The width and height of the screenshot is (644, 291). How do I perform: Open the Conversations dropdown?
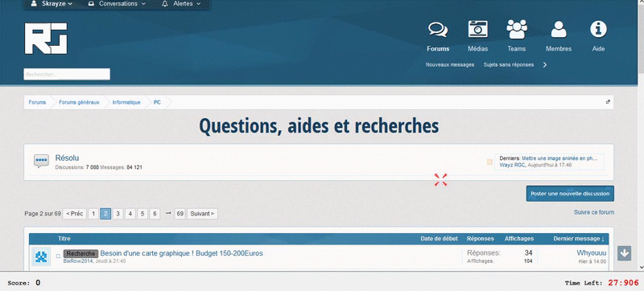click(x=117, y=4)
